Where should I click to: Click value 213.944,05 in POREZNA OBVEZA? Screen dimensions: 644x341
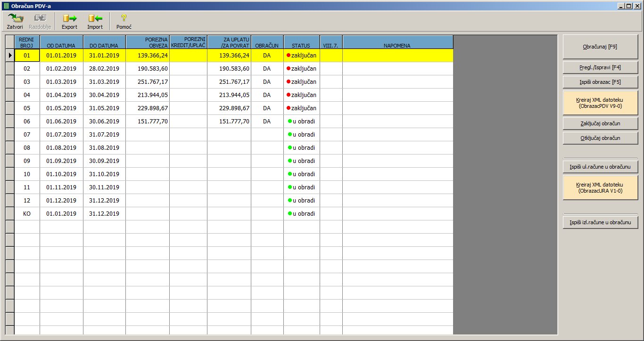pos(148,95)
